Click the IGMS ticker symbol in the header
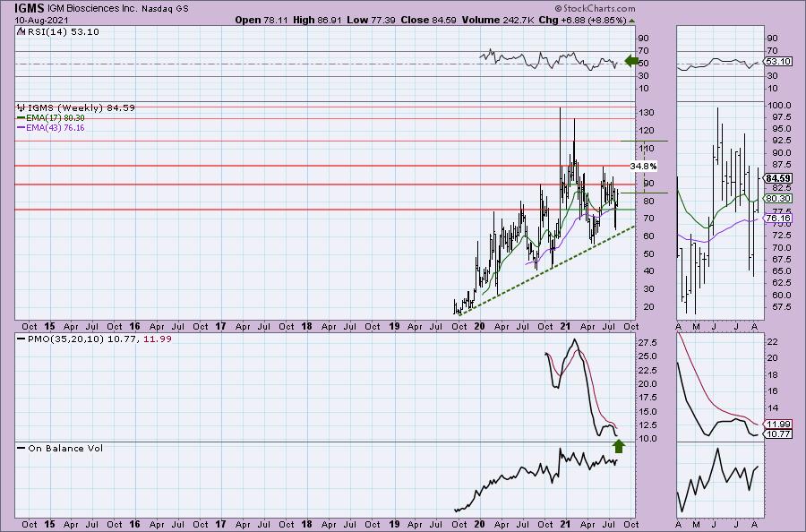Image resolution: width=806 pixels, height=532 pixels. tap(30, 8)
